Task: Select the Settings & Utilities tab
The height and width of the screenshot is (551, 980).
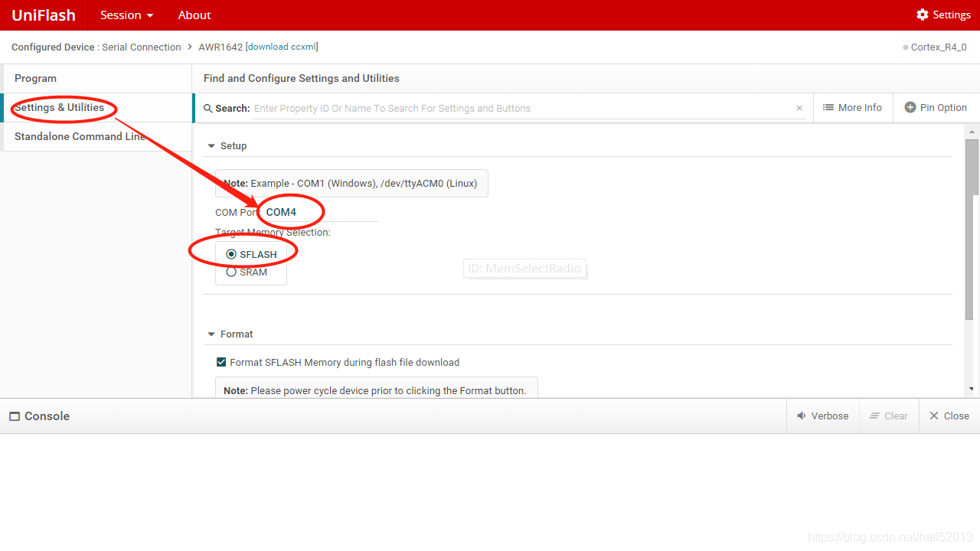Action: pos(96,108)
